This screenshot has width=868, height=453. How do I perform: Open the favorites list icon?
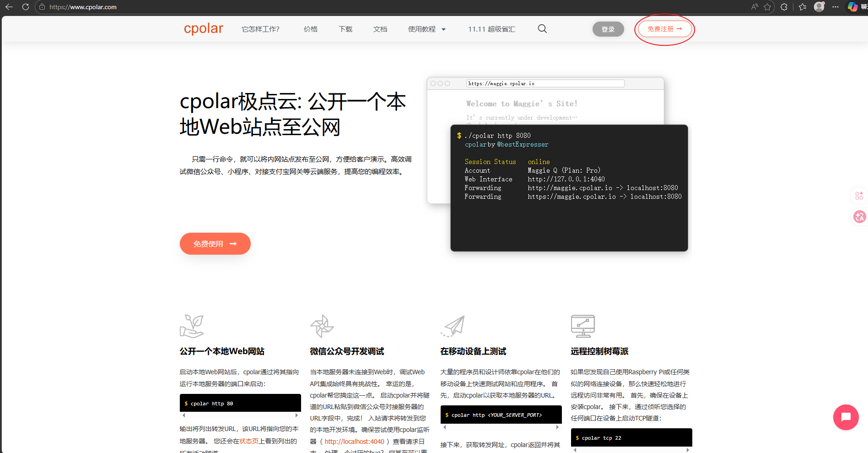(x=803, y=7)
